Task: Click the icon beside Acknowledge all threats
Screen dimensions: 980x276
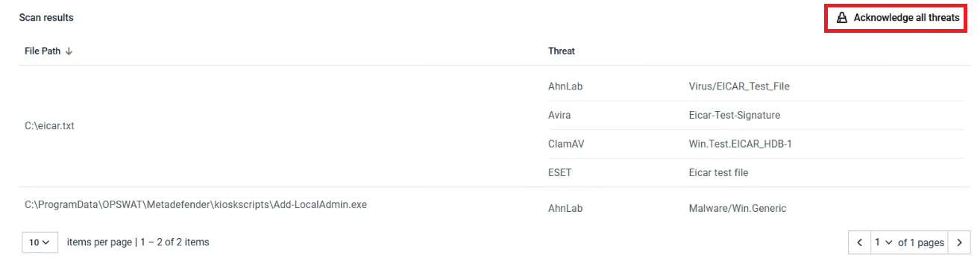Action: click(842, 18)
